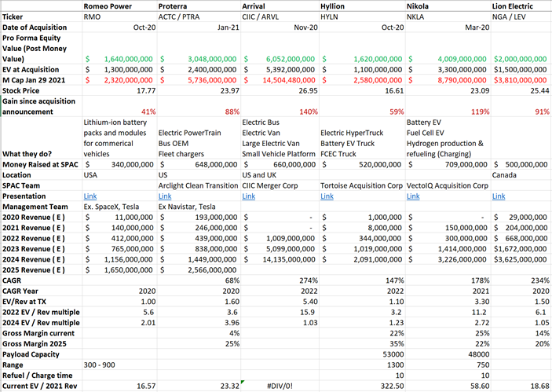The height and width of the screenshot is (392, 552).
Task: Open the Arrival presentation Link
Action: coord(249,196)
